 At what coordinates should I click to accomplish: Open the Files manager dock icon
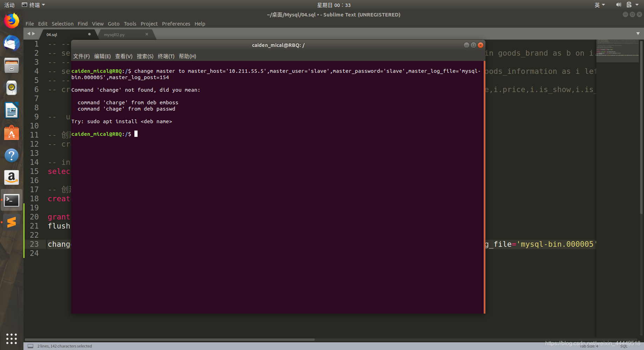coord(12,65)
